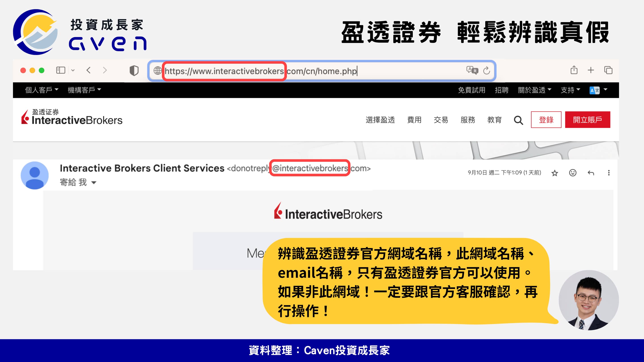This screenshot has width=644, height=362.
Task: Click the email sender avatar
Action: [34, 175]
